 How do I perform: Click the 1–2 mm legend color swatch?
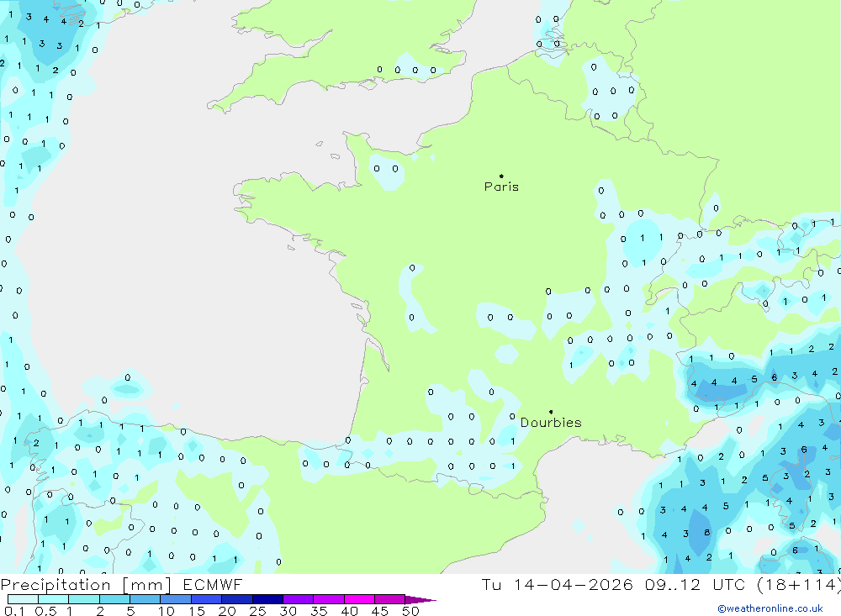(84, 599)
